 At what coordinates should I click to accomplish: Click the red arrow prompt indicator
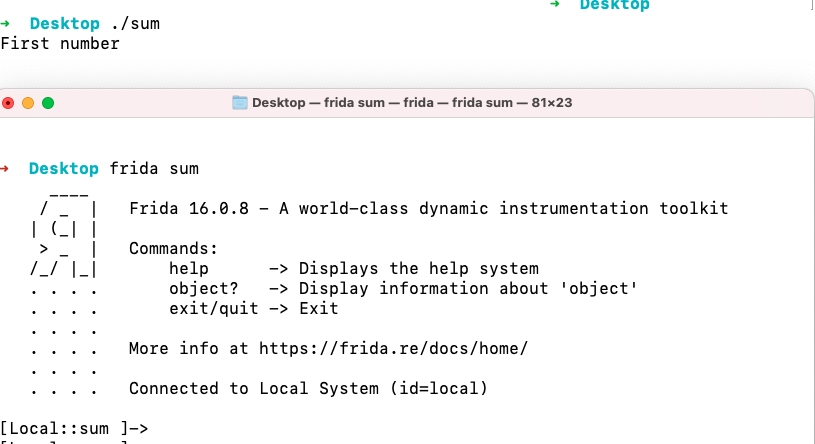tap(4, 168)
